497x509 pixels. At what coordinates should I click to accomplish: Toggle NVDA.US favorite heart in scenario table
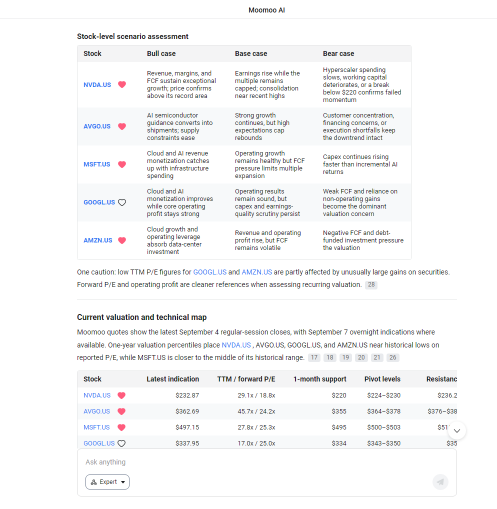pos(122,85)
